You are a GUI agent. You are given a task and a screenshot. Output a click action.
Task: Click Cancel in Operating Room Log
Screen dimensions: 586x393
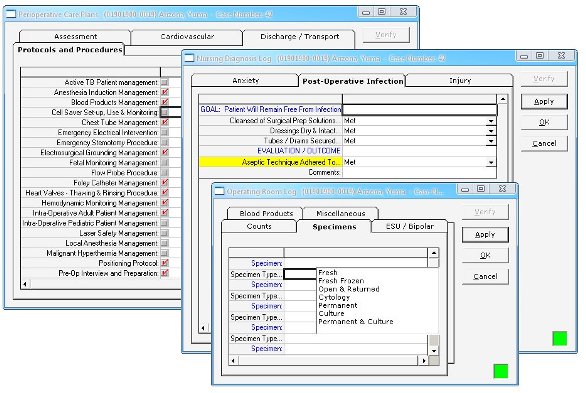click(485, 276)
